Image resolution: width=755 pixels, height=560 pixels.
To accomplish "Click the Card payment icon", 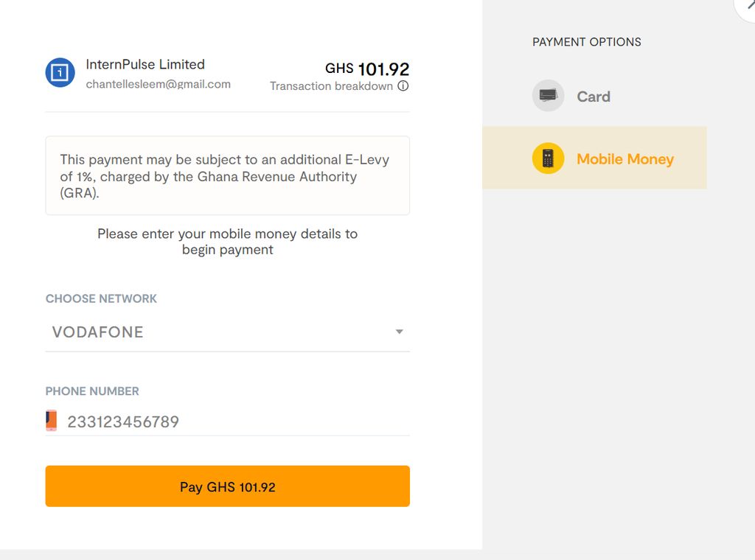I will [548, 96].
